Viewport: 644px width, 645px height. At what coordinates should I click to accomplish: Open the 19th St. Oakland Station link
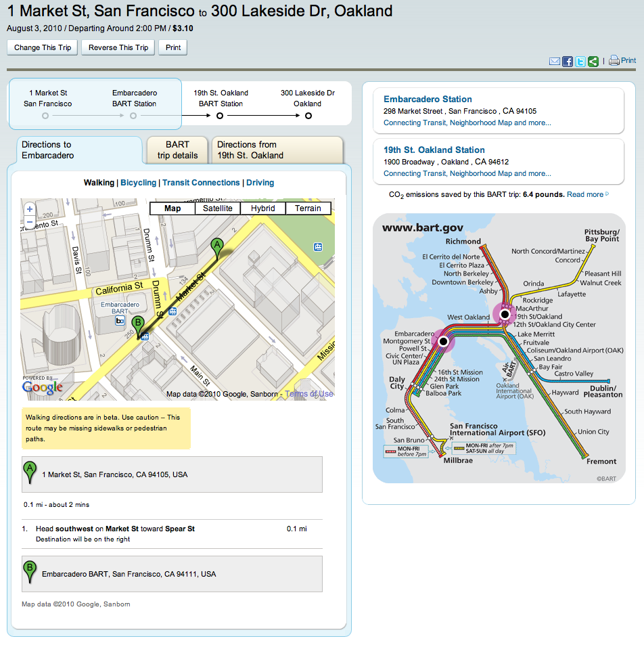point(434,150)
